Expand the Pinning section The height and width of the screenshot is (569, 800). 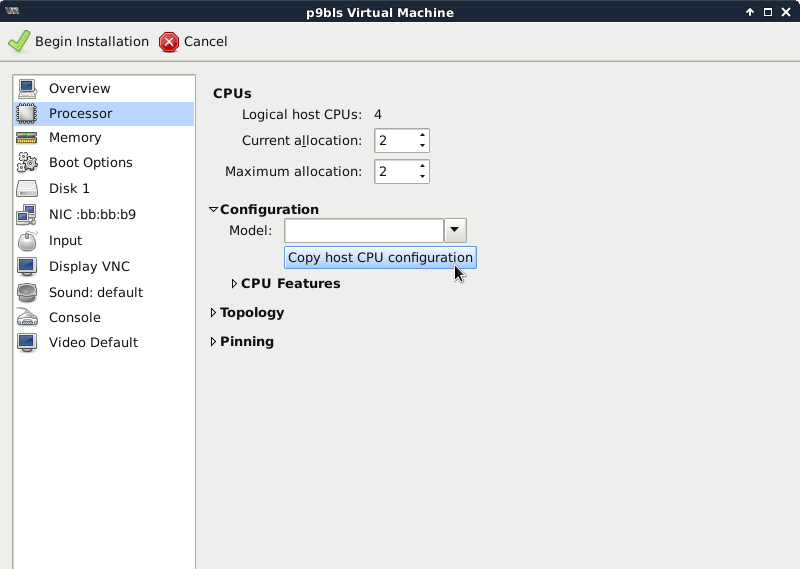click(213, 342)
